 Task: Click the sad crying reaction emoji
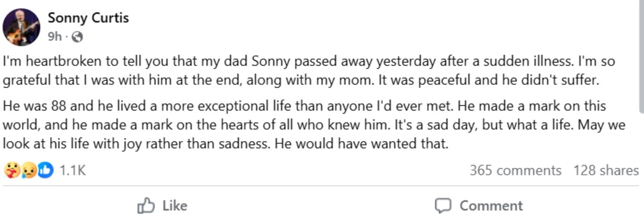(28, 170)
